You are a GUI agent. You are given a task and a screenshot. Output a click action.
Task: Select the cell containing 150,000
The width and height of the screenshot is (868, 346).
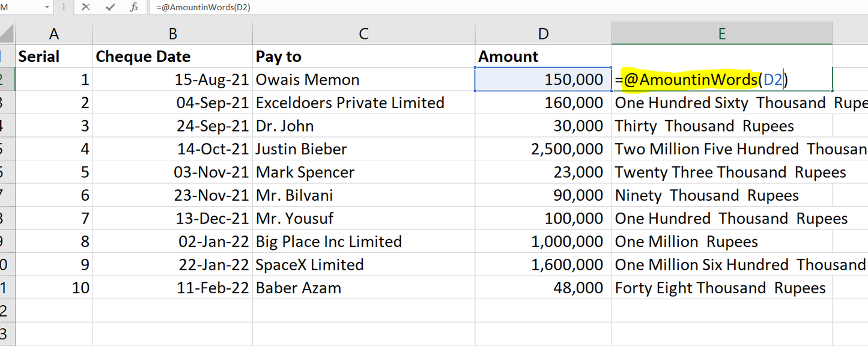click(x=543, y=80)
